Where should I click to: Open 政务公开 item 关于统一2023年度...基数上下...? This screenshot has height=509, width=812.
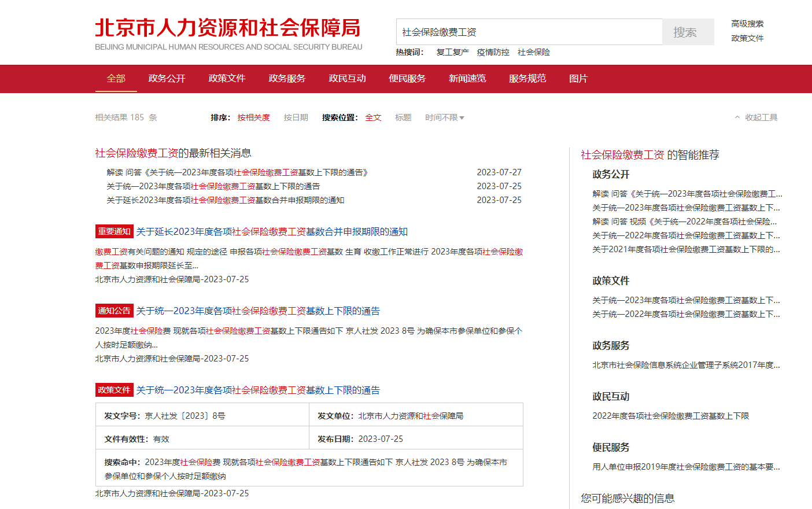[x=686, y=208]
